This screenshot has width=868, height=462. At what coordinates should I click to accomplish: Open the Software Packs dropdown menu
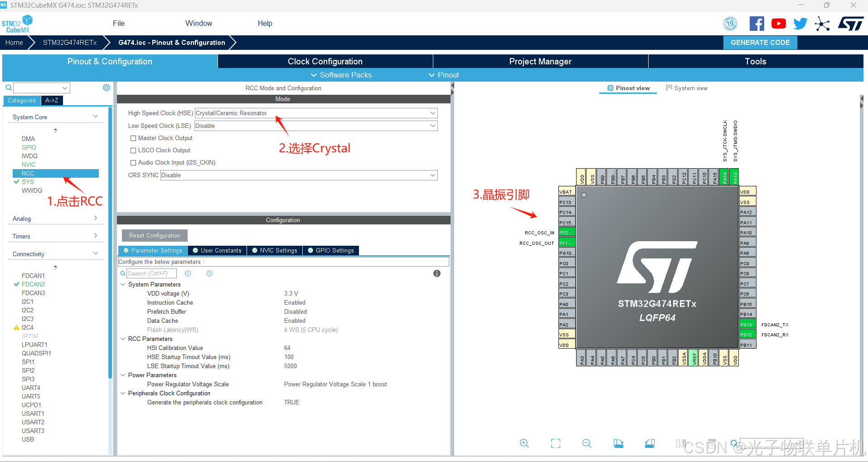(x=341, y=75)
